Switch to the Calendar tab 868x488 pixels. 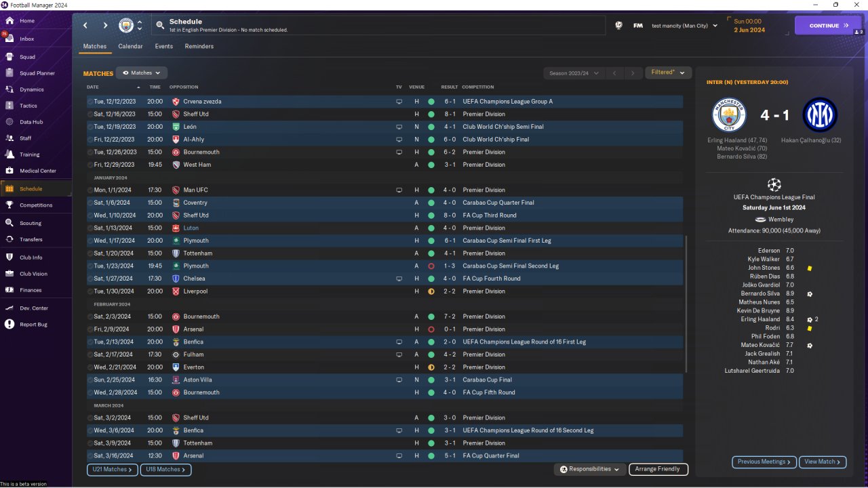130,47
